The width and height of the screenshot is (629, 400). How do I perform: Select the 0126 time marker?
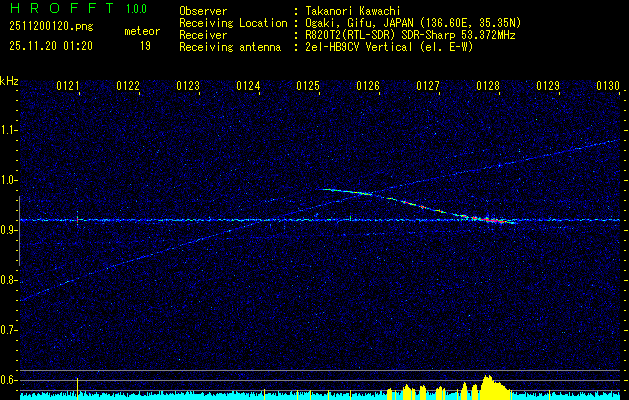368,87
